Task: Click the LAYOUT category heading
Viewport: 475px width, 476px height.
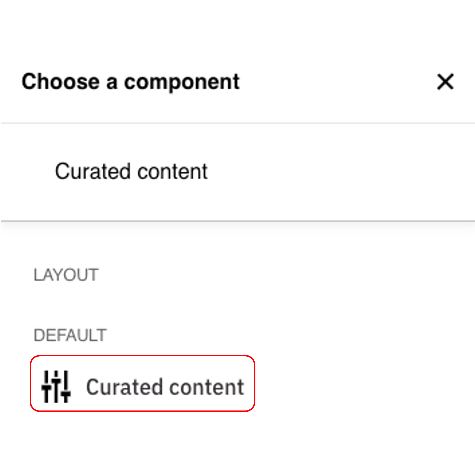Action: click(x=66, y=275)
